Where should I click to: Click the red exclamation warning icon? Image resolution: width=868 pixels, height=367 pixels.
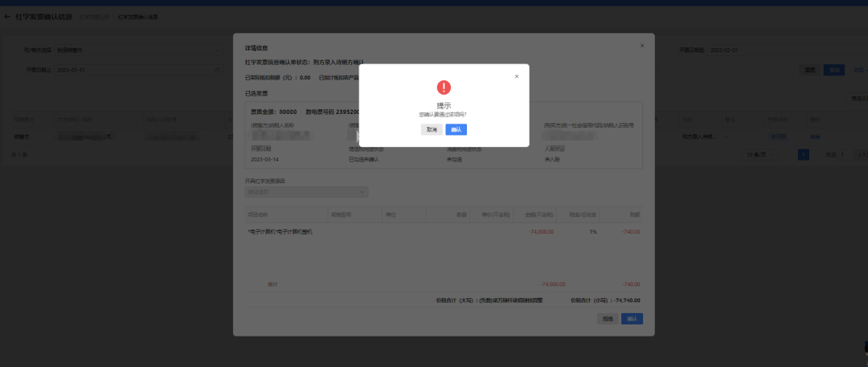pos(444,88)
